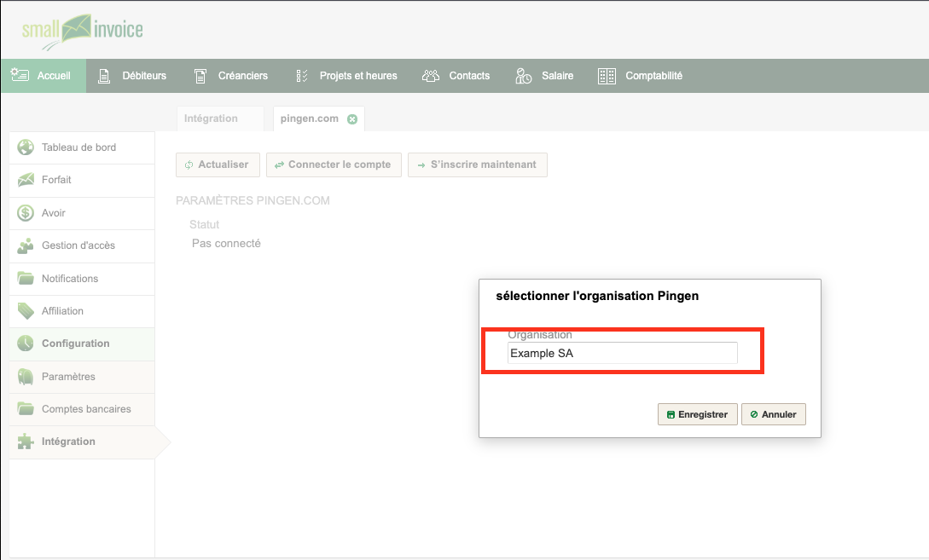Click S'inscrire maintenant button
The height and width of the screenshot is (560, 929).
478,165
